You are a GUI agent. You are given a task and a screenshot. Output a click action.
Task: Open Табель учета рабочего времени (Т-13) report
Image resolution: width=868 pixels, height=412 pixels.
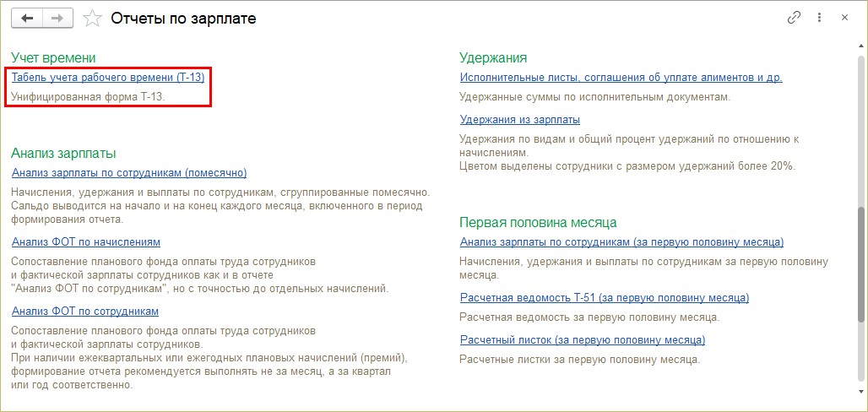(108, 77)
